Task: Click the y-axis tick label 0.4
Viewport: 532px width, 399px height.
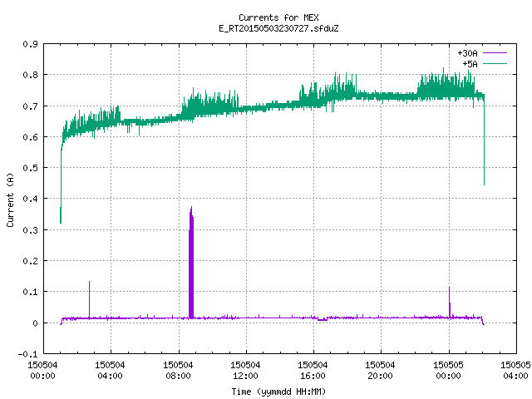Action: tap(30, 199)
